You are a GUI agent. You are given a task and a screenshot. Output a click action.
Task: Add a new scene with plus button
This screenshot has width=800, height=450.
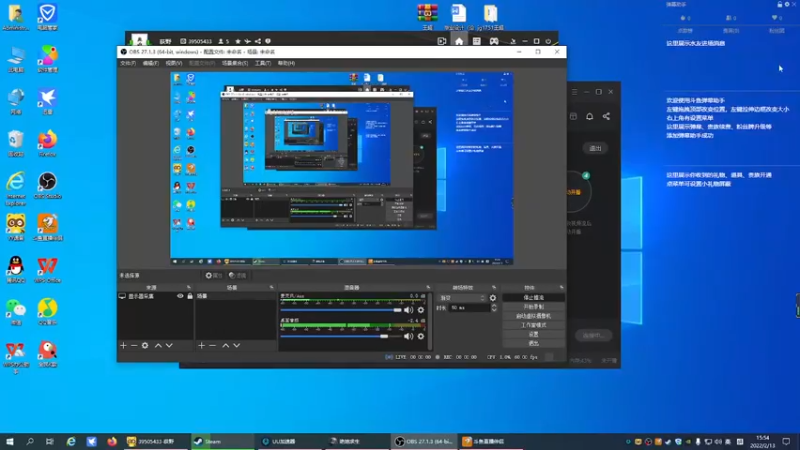[x=202, y=345]
